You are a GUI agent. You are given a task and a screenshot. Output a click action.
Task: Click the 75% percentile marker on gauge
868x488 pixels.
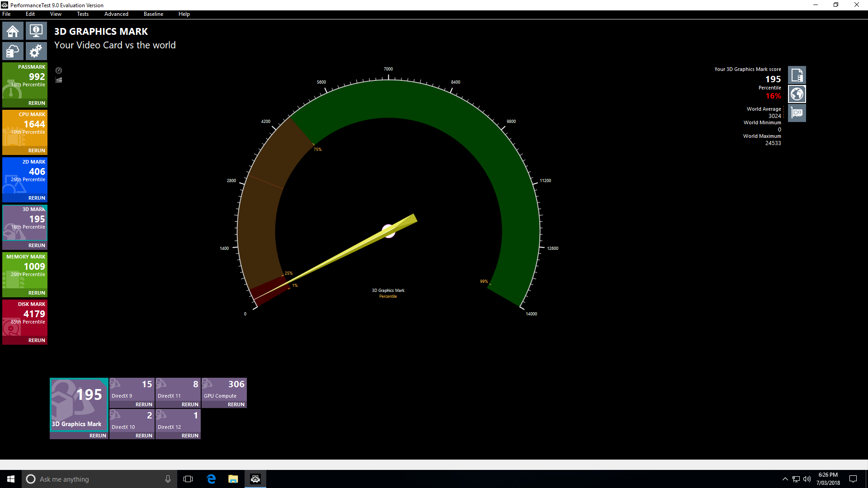point(318,150)
